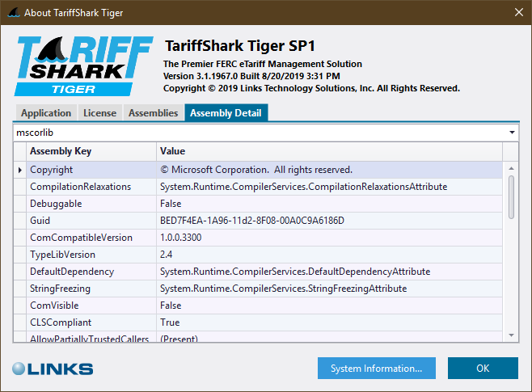
Task: Click the True value for CLSCompliant
Action: [329, 322]
